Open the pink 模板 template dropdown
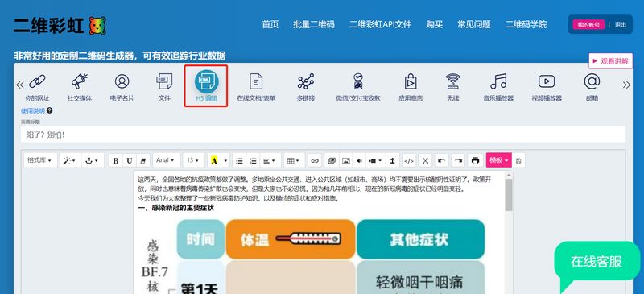The width and height of the screenshot is (644, 294). pos(498,160)
